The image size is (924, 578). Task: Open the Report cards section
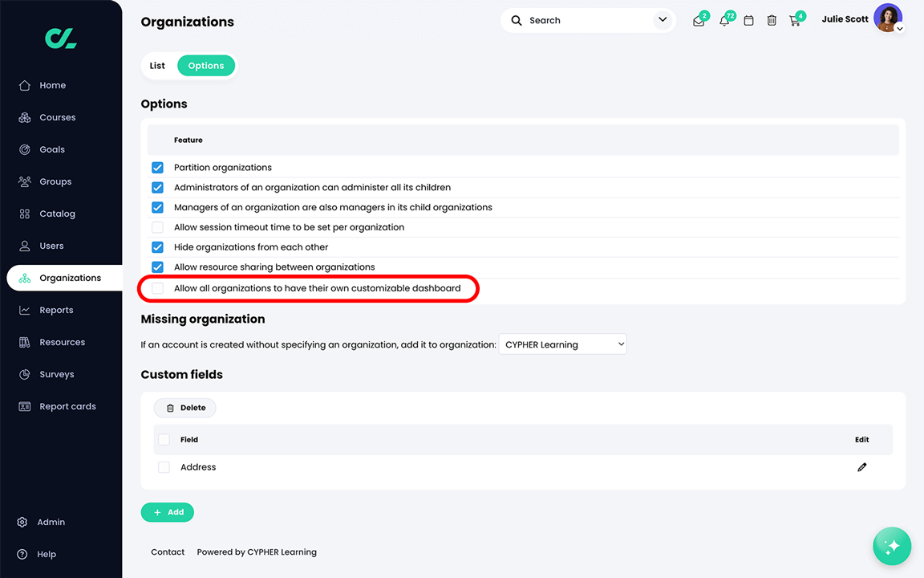point(67,406)
